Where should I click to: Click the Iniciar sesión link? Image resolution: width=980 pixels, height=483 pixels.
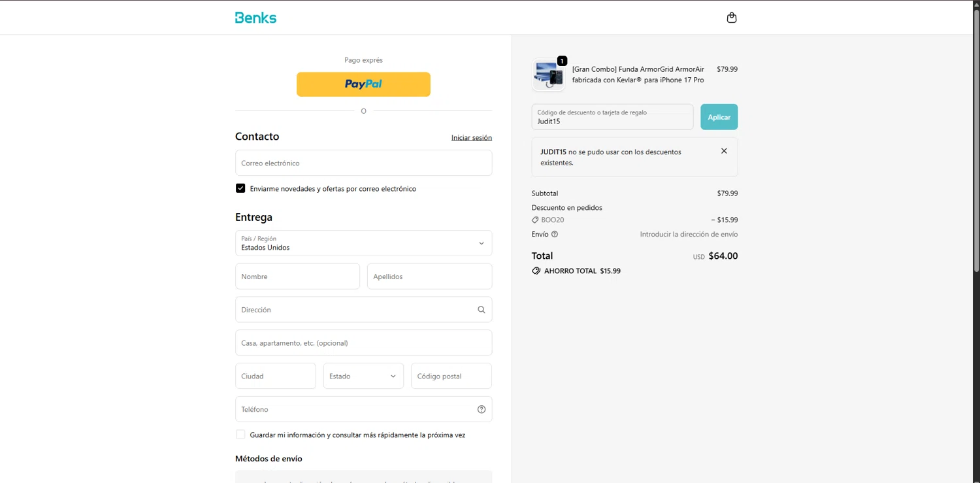(x=472, y=138)
